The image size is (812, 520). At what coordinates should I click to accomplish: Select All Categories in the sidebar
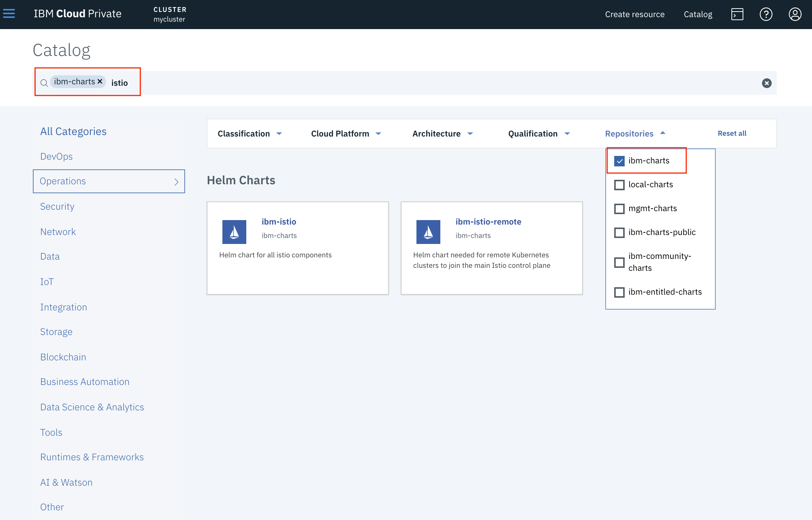(73, 131)
